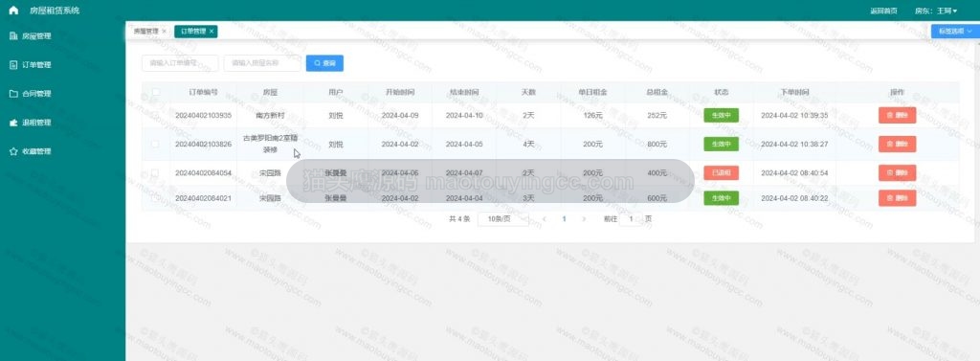Delete order 20240402103935
This screenshot has height=361, width=980.
pyautogui.click(x=897, y=115)
